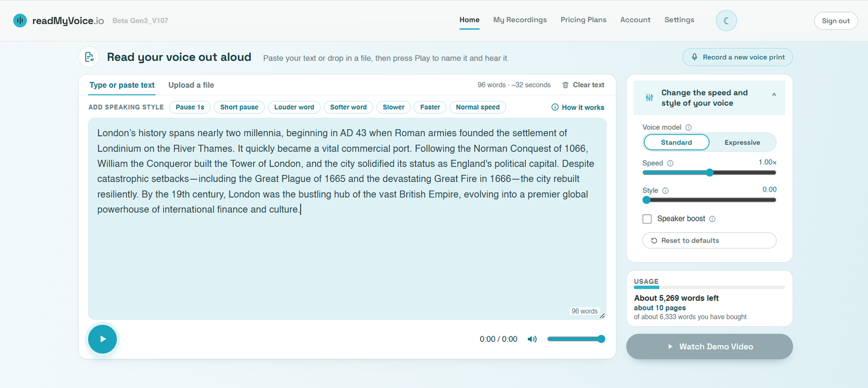This screenshot has width=868, height=388.
Task: Click Record a new voice print
Action: coord(737,57)
